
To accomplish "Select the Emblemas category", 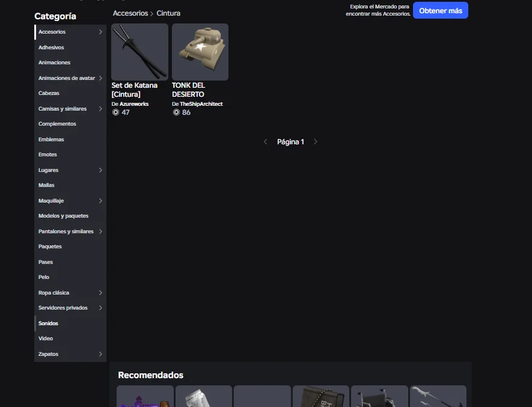I will [x=51, y=139].
